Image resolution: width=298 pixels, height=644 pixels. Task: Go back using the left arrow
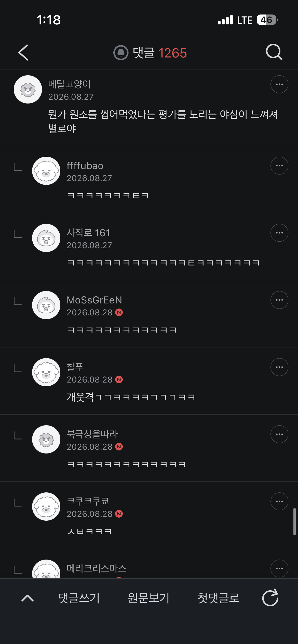[23, 53]
